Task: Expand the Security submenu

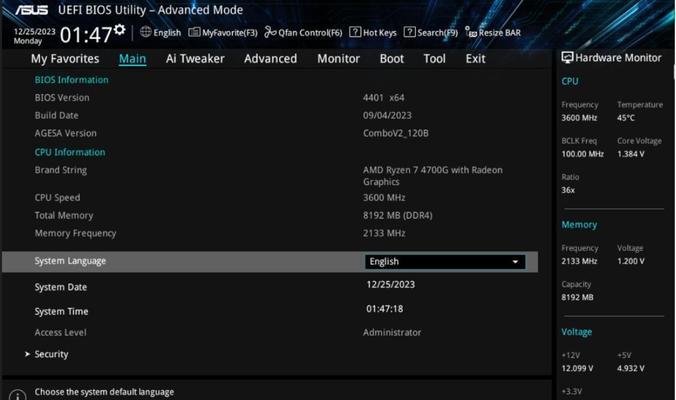Action: click(51, 354)
